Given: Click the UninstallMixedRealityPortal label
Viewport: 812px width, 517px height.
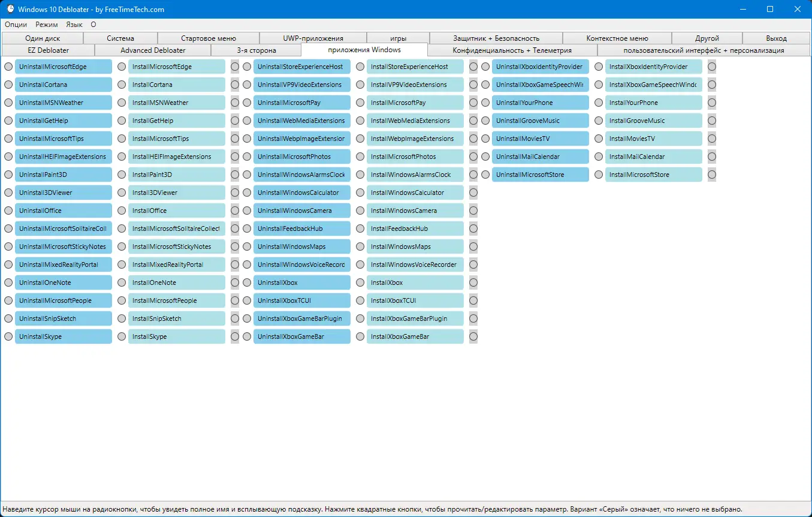Looking at the screenshot, I should [x=64, y=264].
